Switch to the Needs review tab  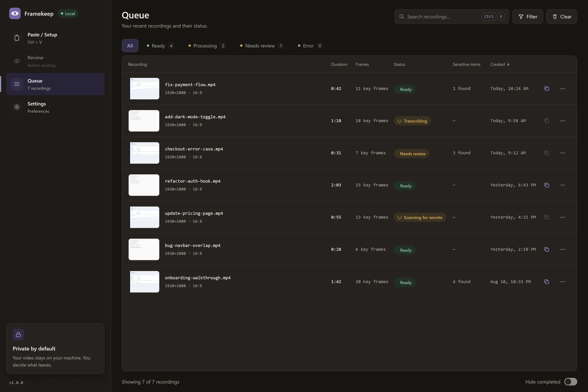coord(262,46)
